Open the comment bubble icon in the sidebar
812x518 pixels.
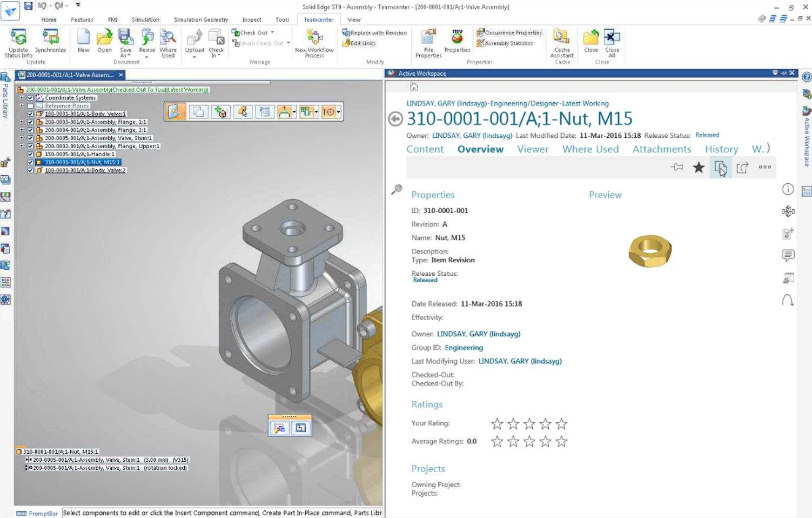pos(788,255)
